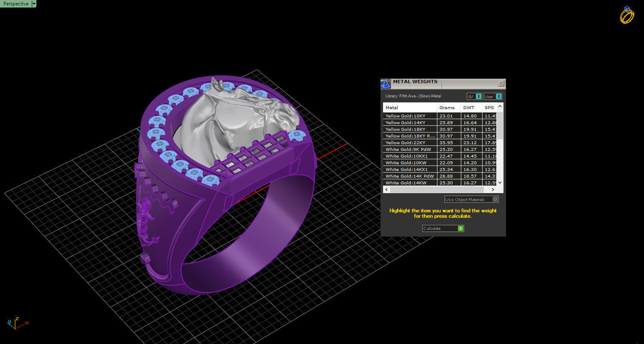Click the 28.88 grams value
Screen dimensions: 644x344
point(446,176)
